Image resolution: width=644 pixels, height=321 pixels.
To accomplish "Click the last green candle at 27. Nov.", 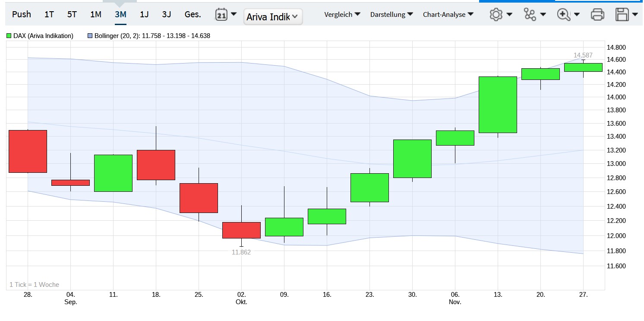I will tap(583, 67).
